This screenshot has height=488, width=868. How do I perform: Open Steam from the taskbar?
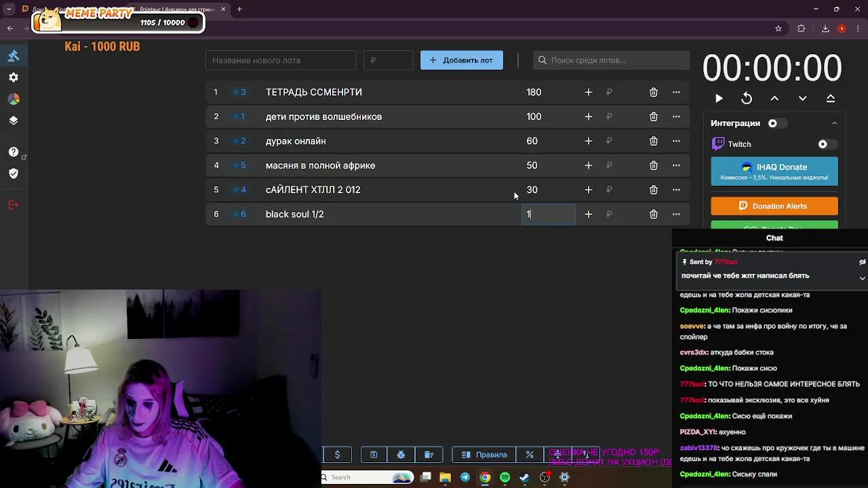[524, 477]
